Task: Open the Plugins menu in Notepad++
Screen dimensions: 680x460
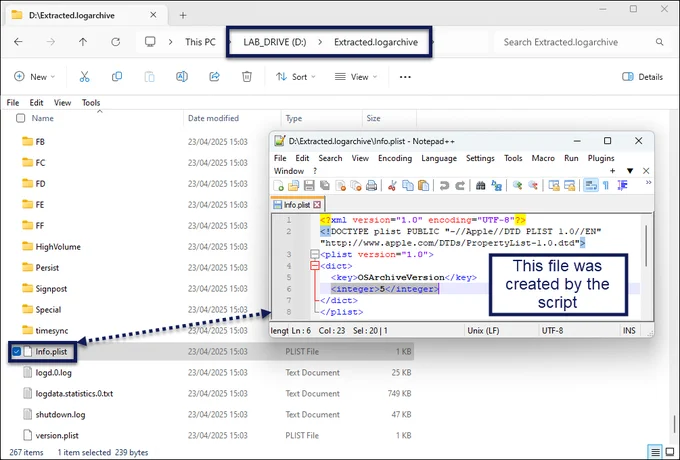Action: (601, 158)
